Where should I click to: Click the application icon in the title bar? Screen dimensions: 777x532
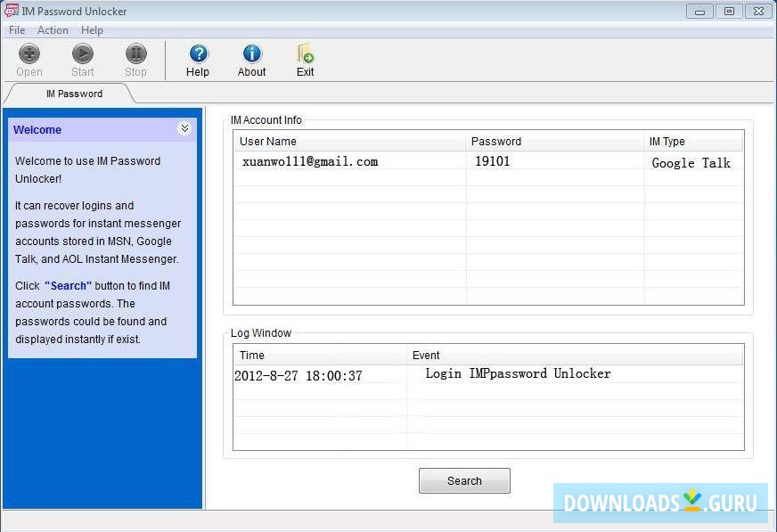pyautogui.click(x=12, y=11)
